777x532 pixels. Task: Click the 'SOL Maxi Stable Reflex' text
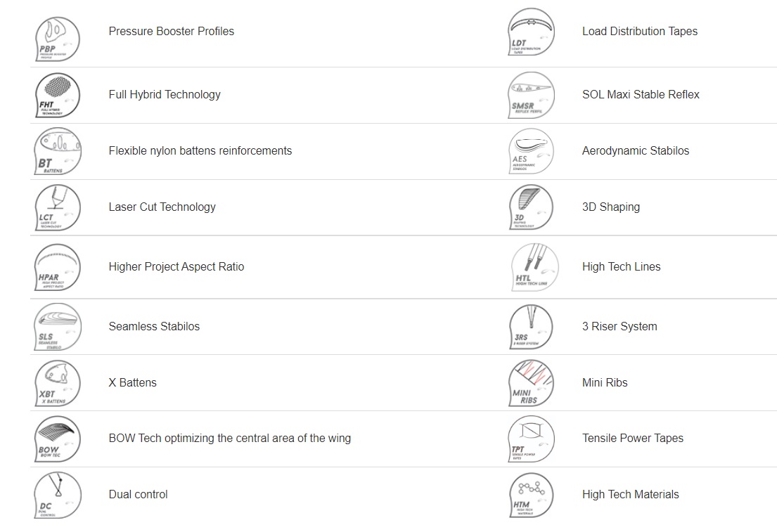[641, 95]
